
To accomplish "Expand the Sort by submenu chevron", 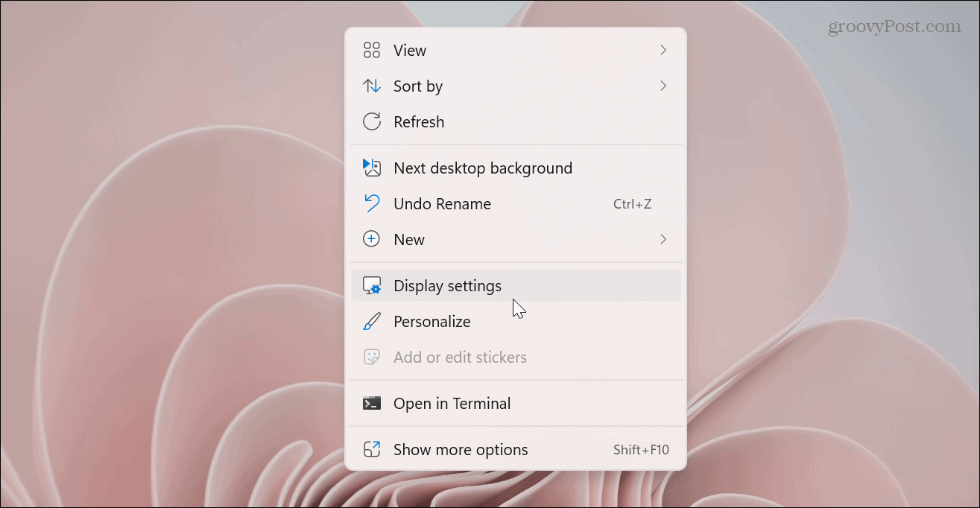I will tap(663, 86).
